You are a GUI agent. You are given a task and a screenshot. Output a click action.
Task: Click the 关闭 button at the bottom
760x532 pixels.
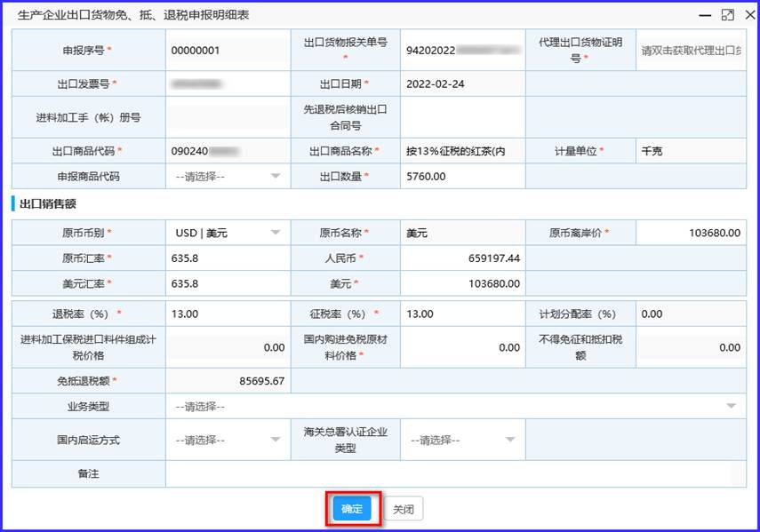coord(404,509)
